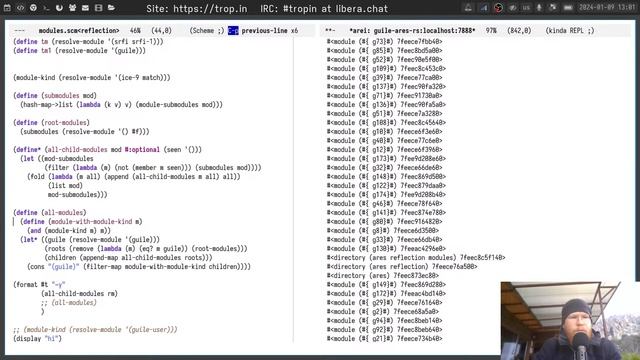Click 'previous-line x6' command indicator
Image resolution: width=640 pixels, height=360 pixels.
click(x=270, y=31)
